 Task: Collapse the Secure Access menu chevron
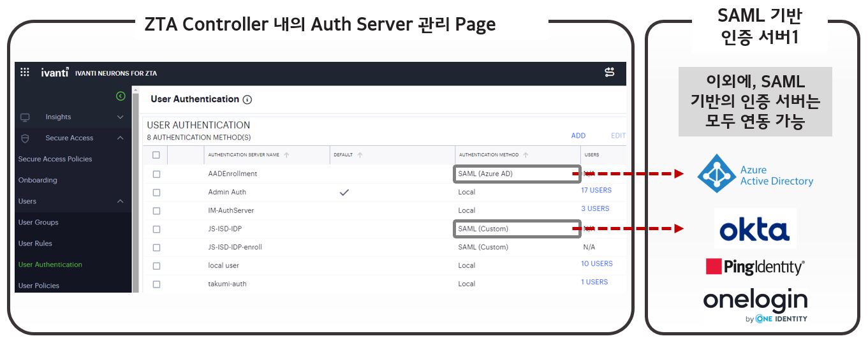[x=121, y=138]
